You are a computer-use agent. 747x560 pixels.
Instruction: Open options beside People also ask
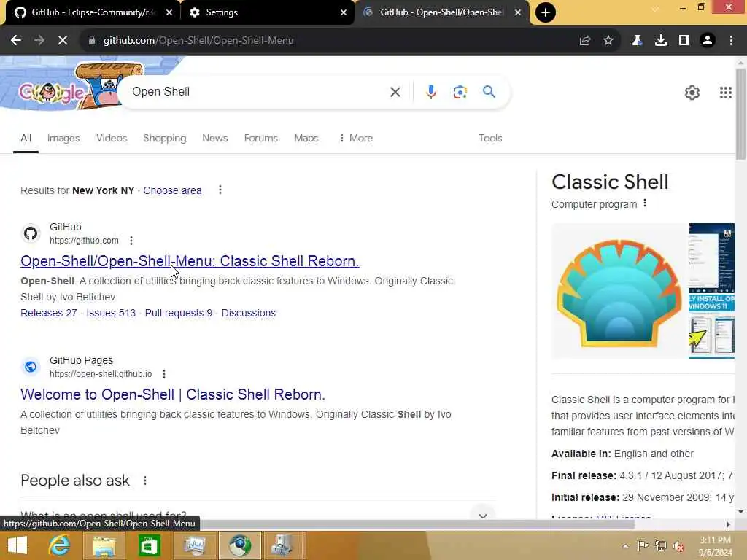(x=145, y=481)
